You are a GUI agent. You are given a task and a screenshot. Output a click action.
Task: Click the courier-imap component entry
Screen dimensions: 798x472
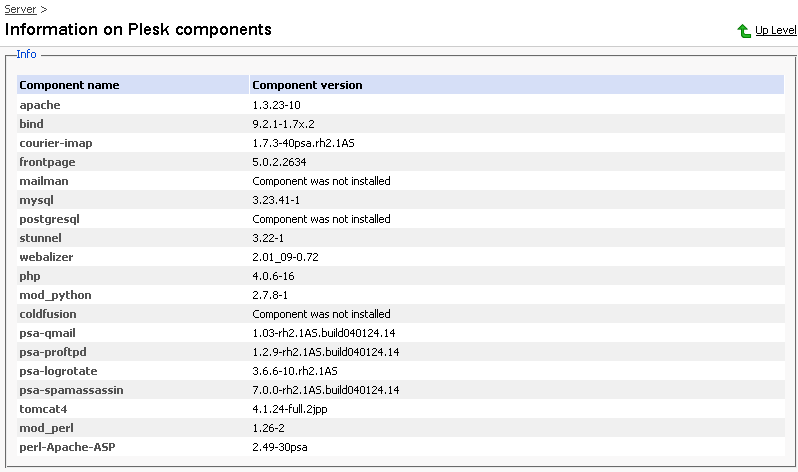(x=56, y=143)
